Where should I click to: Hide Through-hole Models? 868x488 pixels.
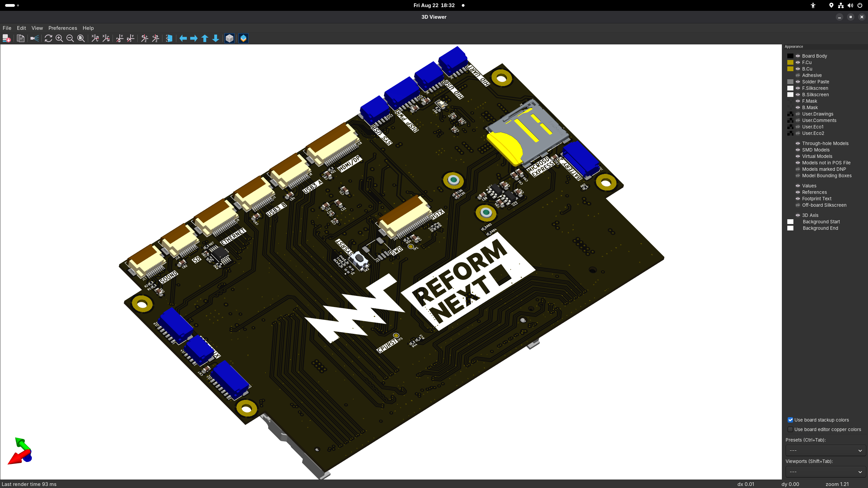(798, 143)
